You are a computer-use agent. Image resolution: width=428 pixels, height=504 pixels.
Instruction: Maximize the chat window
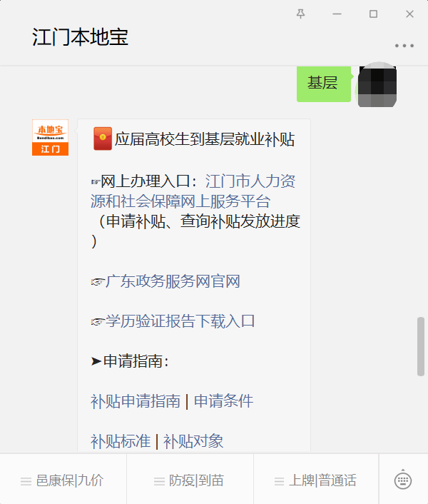pyautogui.click(x=373, y=14)
